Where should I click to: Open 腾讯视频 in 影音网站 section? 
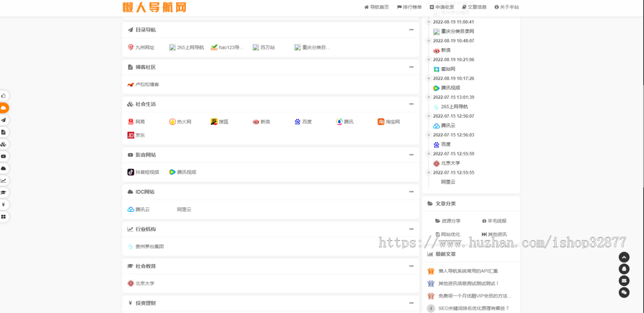[182, 172]
